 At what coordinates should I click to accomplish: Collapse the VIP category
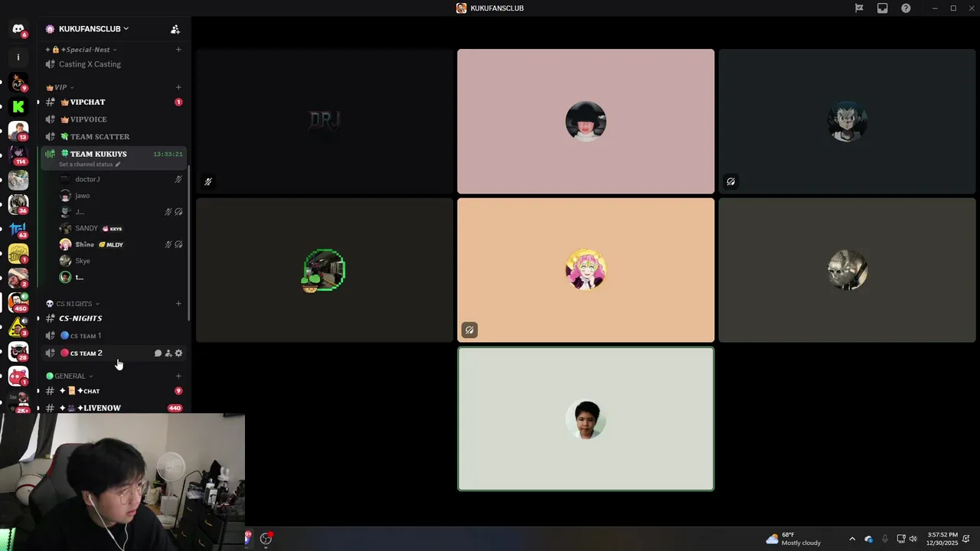tap(60, 87)
